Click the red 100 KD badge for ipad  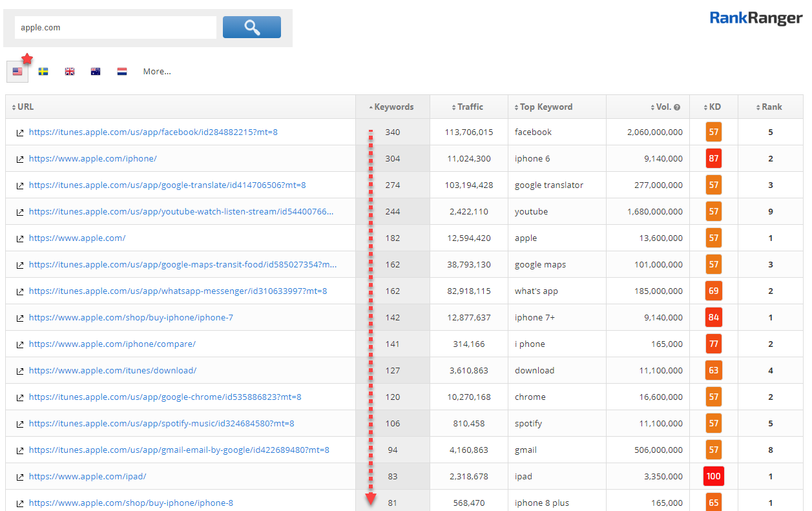point(713,477)
